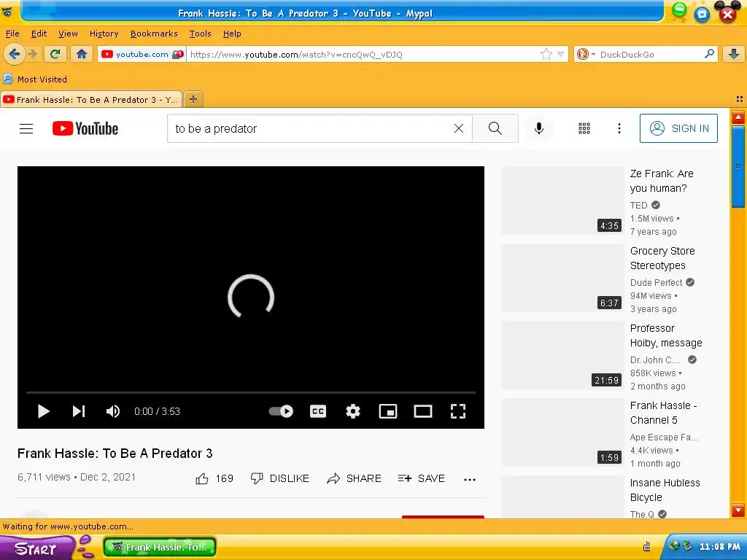The height and width of the screenshot is (560, 747).
Task: Open the Most Visited bookmarks folder
Action: tap(35, 79)
